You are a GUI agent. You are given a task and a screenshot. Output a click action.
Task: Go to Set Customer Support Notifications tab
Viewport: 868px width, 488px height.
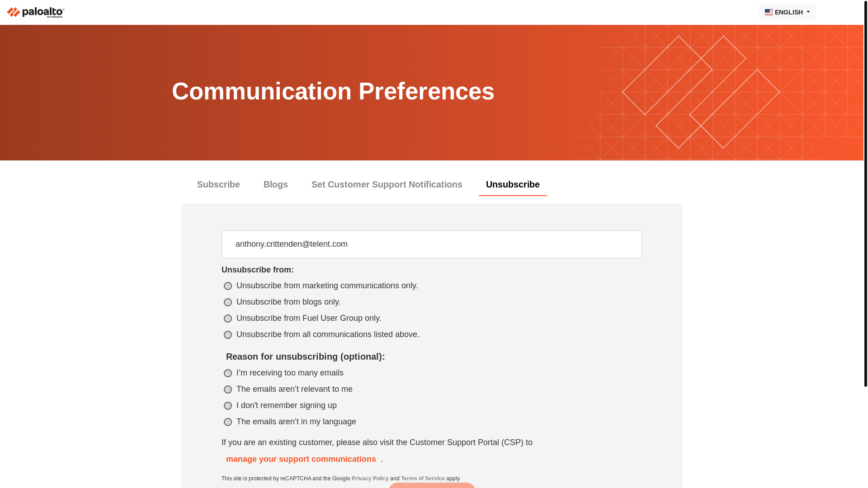pos(387,184)
